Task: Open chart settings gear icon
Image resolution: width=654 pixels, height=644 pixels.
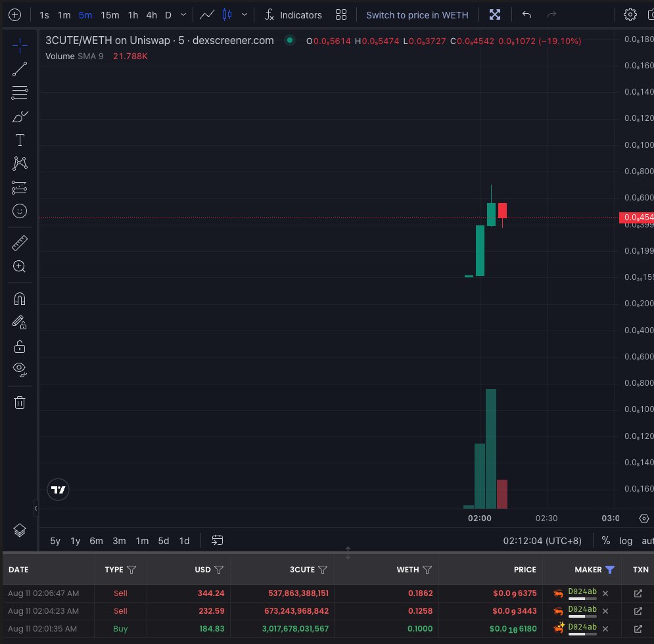Action: click(x=630, y=15)
